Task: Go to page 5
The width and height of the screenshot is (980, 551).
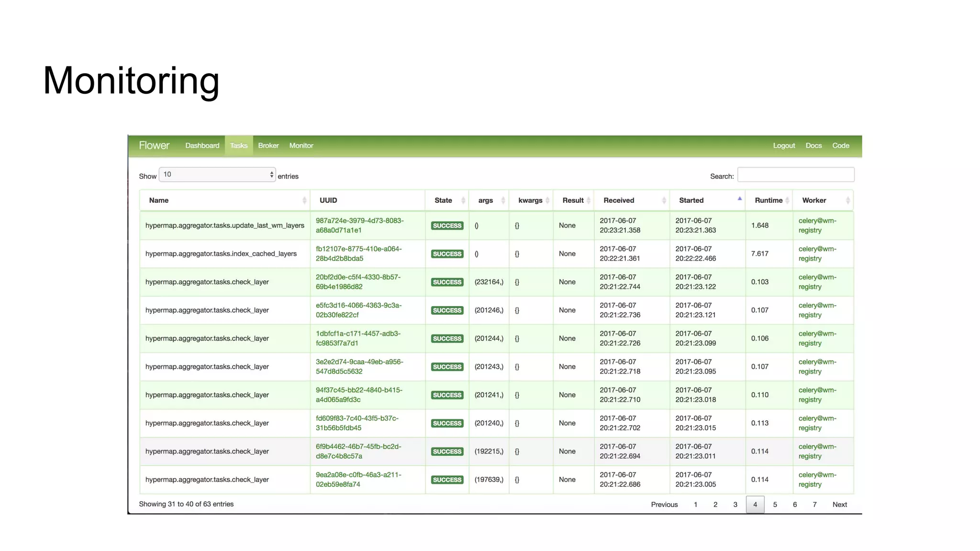Action: click(x=775, y=505)
